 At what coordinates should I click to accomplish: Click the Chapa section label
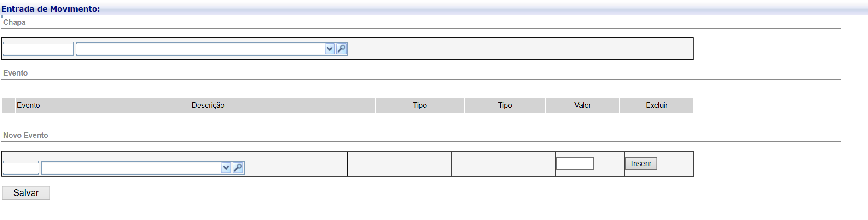coord(14,22)
